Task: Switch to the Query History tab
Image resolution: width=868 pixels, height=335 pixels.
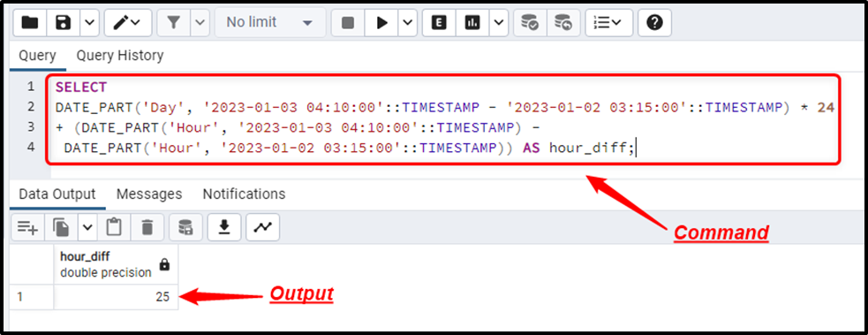Action: click(x=119, y=56)
